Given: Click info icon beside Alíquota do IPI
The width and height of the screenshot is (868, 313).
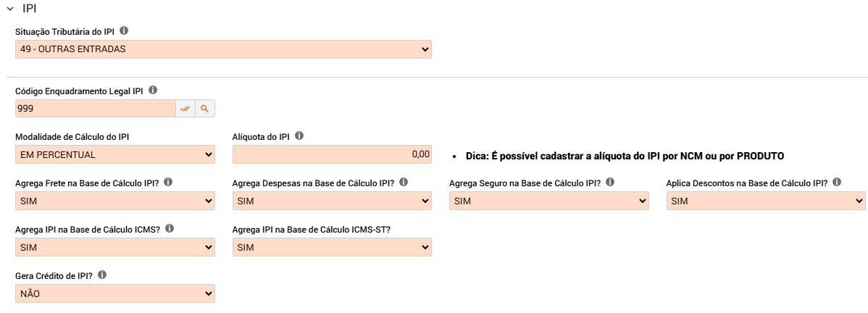Looking at the screenshot, I should [x=299, y=135].
